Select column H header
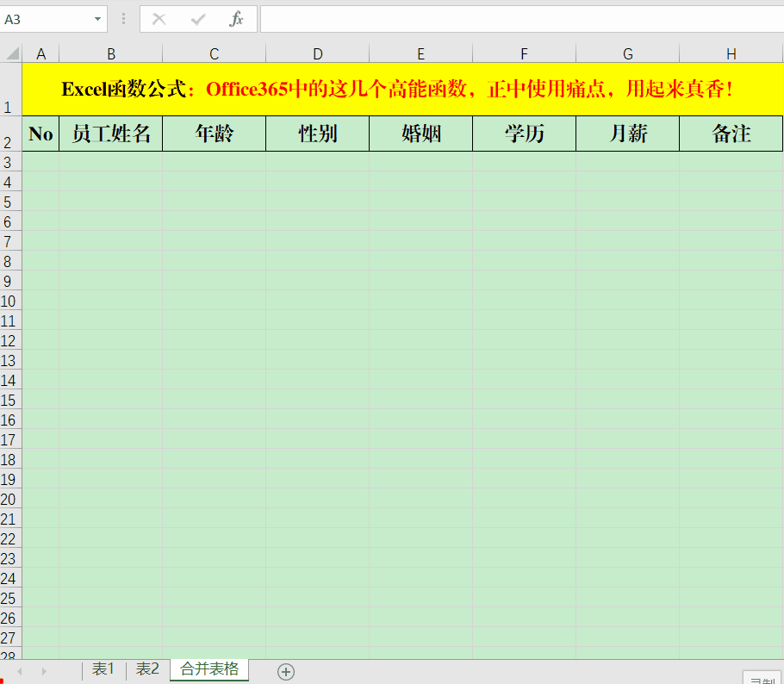Image resolution: width=784 pixels, height=684 pixels. (x=731, y=53)
